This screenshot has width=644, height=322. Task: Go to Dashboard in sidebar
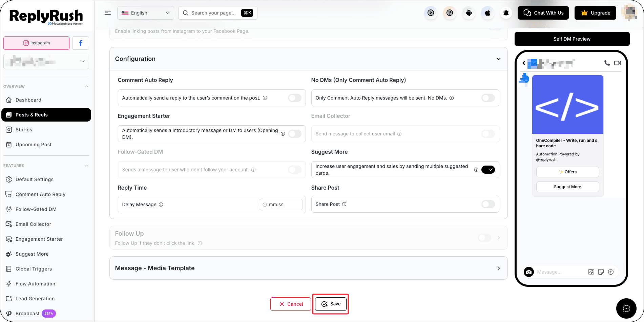click(x=46, y=100)
